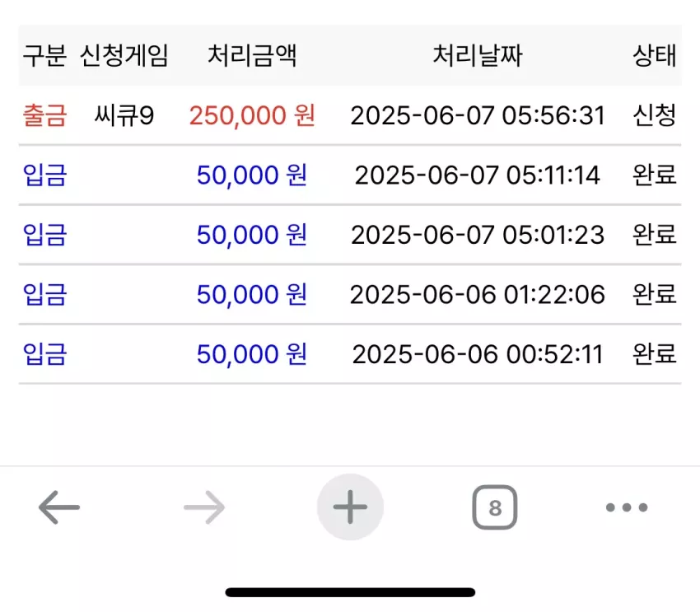
Task: Open the tab switcher showing 8 tabs
Action: (495, 507)
